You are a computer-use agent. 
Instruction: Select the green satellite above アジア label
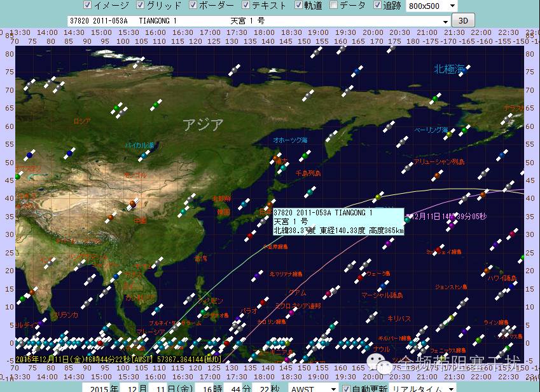[156, 105]
